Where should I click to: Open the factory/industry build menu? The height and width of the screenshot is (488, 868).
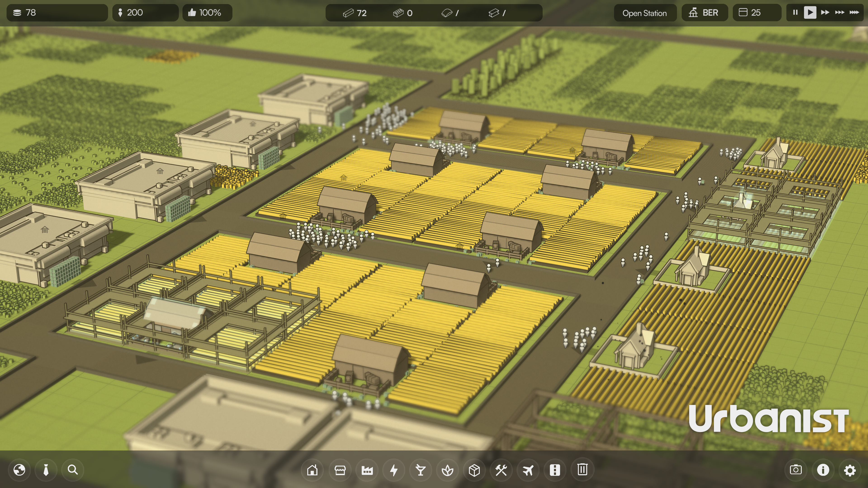click(367, 470)
